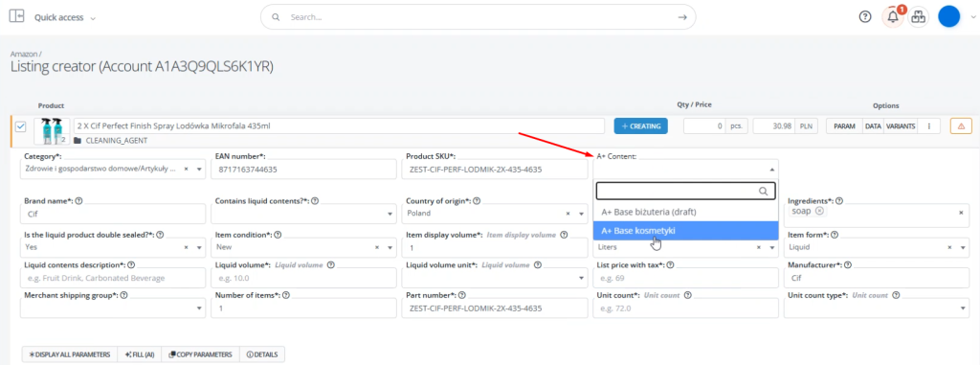Image resolution: width=980 pixels, height=365 pixels.
Task: Open Contains liquid contents dropdown
Action: (390, 214)
